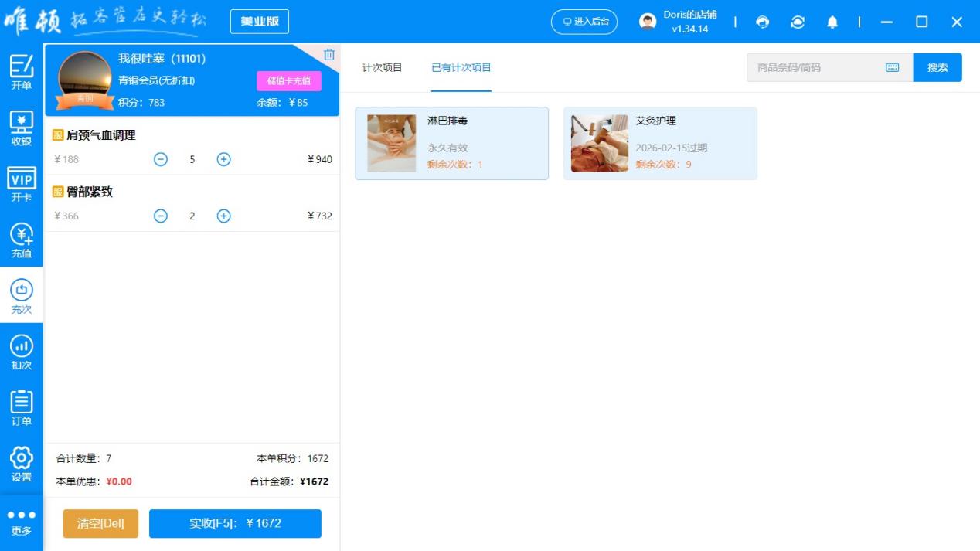
Task: Increase 肩颈气血调理 quantity with plus button
Action: pos(223,159)
